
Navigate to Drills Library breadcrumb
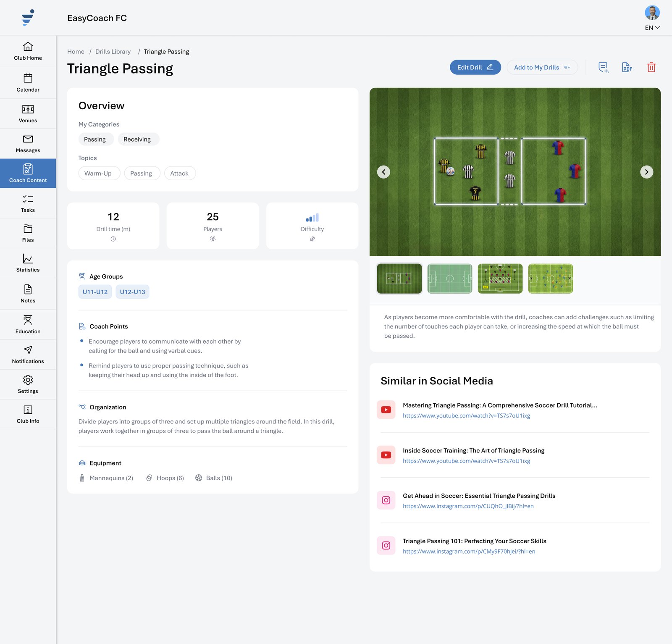click(x=113, y=52)
